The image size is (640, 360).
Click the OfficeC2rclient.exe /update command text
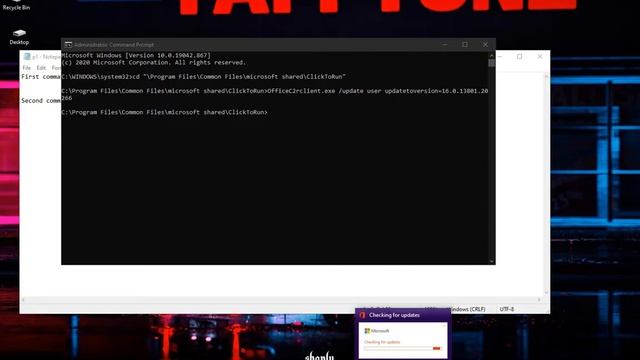(378, 91)
